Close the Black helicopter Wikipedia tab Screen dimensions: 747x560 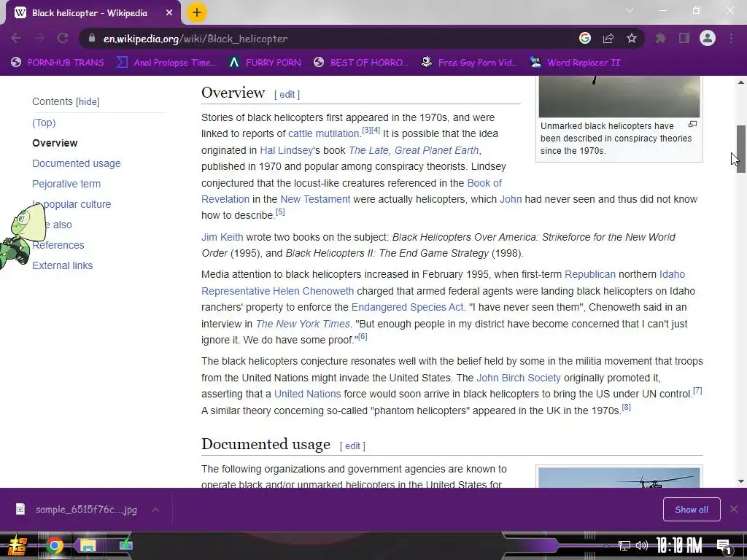169,13
